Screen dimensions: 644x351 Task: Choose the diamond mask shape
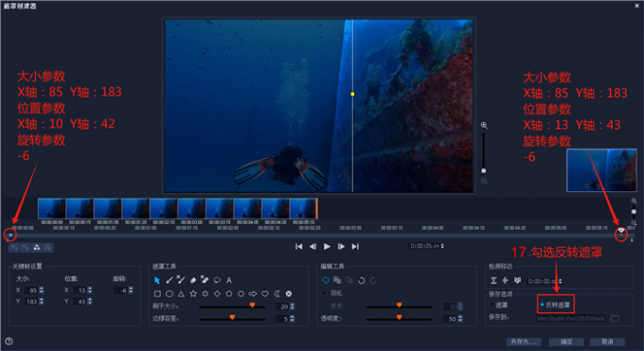217,294
